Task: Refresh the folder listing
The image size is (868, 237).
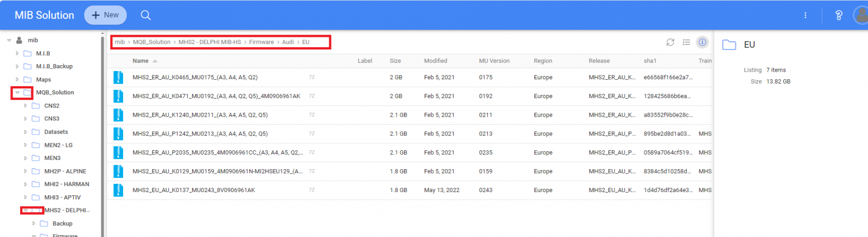Action: click(x=671, y=42)
